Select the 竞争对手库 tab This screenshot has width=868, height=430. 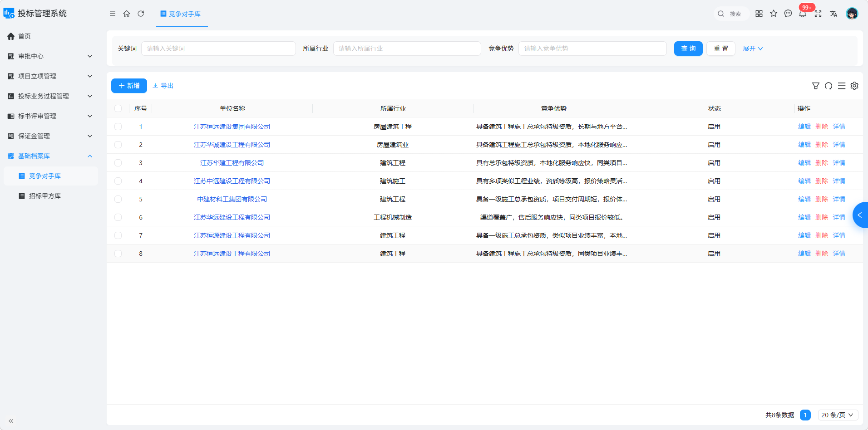tap(182, 14)
